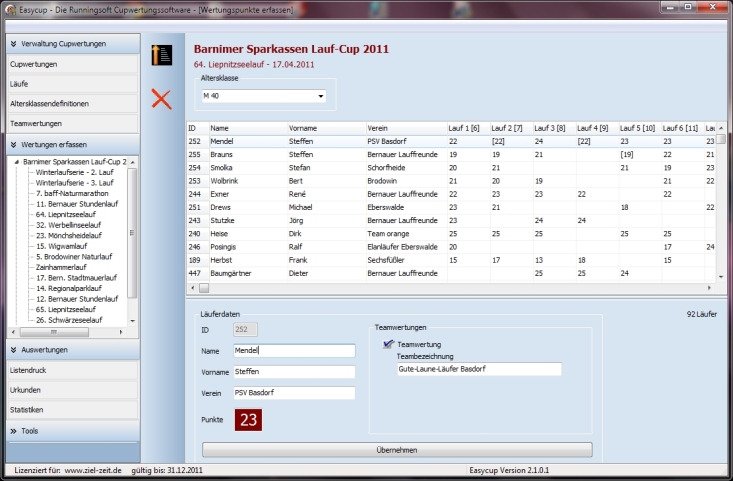
Task: Click the Easycup app icon in title bar
Action: (x=10, y=9)
